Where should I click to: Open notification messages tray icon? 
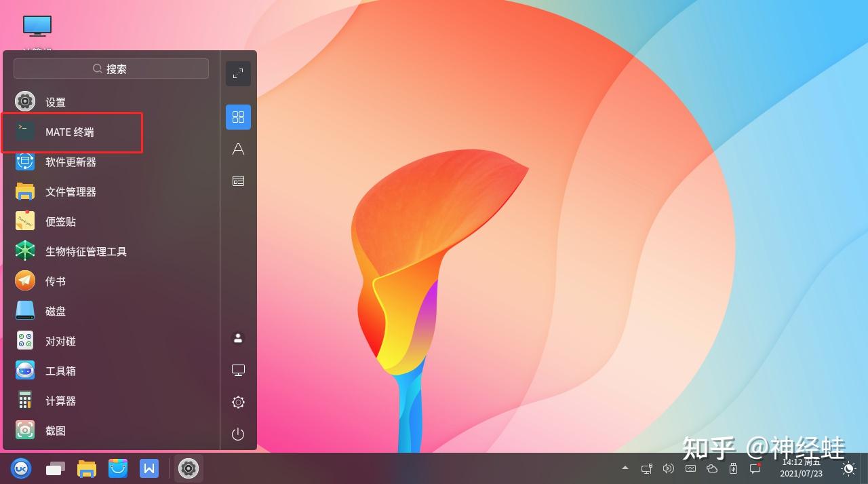pos(755,468)
